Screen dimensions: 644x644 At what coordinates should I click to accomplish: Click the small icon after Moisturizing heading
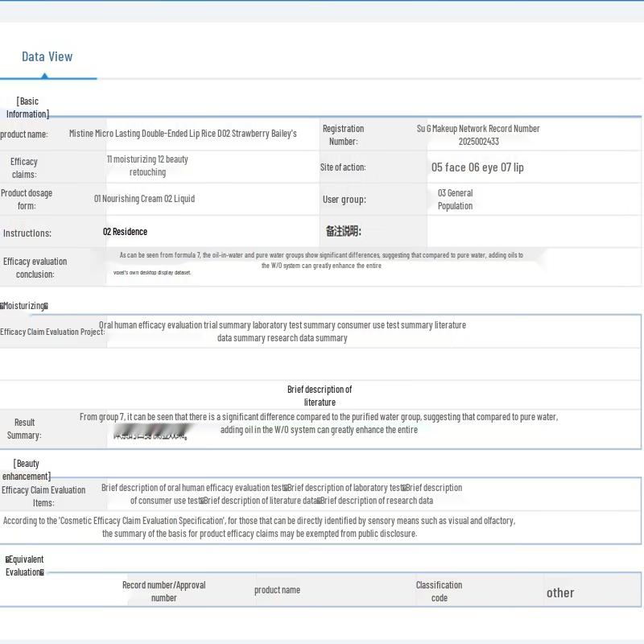(x=46, y=306)
